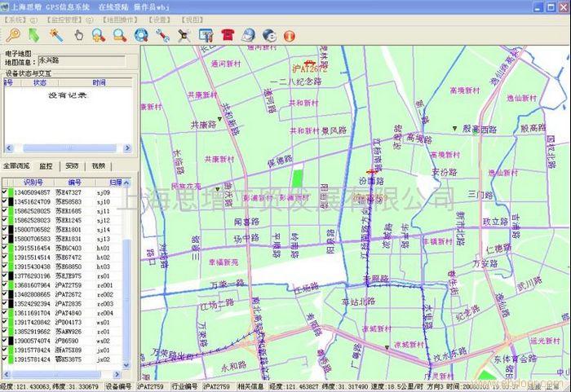This screenshot has height=392, width=571.
Task: Click the red telephone call icon
Action: [x=228, y=35]
